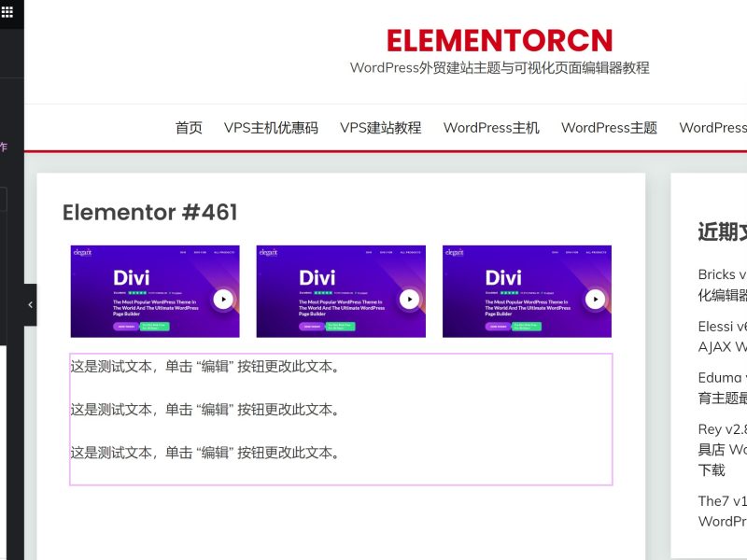Open the Rey v2.8 recent post link
This screenshot has width=747, height=560.
[722, 449]
